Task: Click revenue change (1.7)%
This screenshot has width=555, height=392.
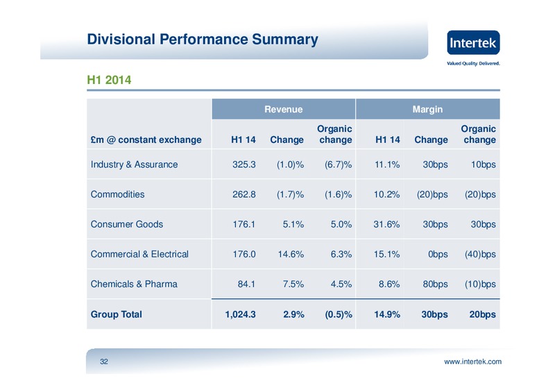Action: click(290, 194)
